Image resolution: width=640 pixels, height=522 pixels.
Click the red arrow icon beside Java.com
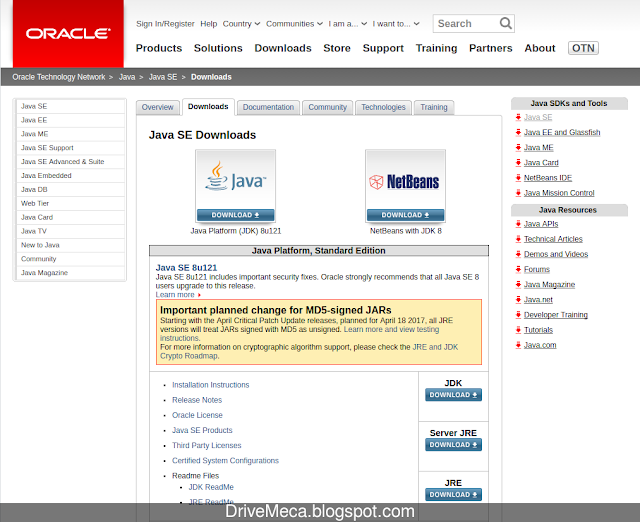(x=518, y=345)
